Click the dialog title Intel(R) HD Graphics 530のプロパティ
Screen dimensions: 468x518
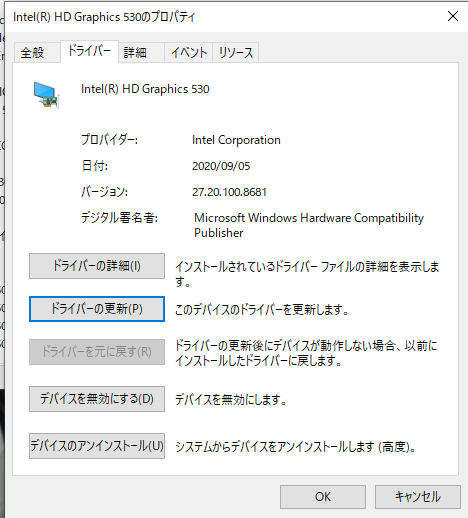coord(104,17)
